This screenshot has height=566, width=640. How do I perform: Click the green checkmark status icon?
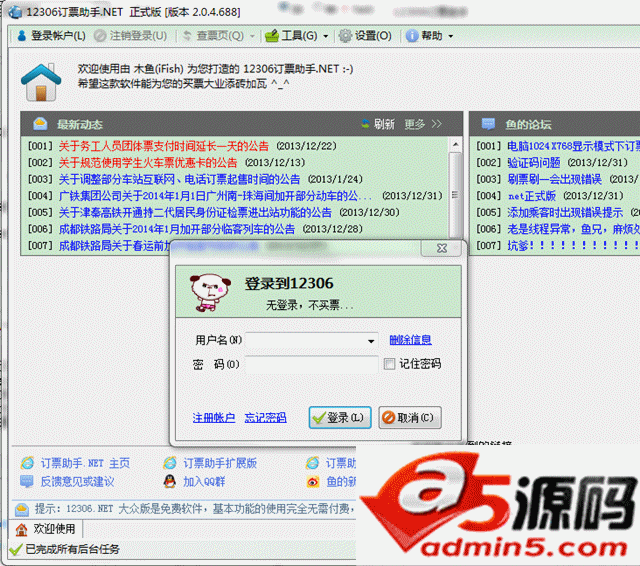point(16,549)
